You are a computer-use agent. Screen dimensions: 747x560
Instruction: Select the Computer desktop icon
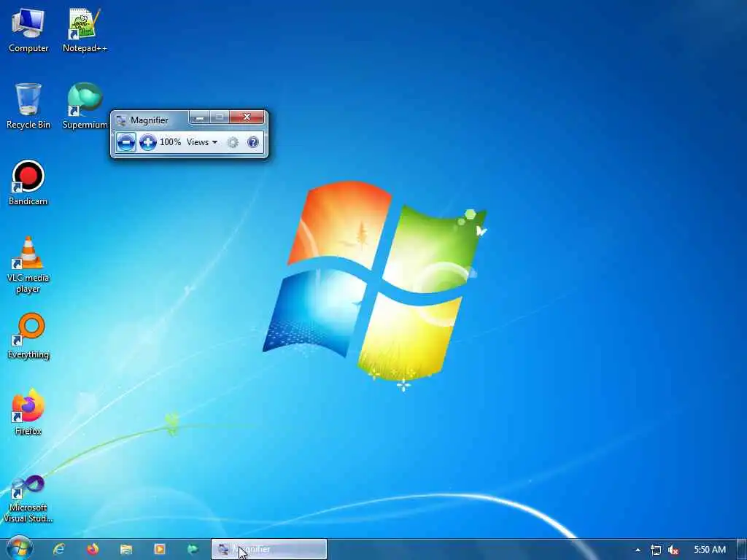pyautogui.click(x=28, y=29)
